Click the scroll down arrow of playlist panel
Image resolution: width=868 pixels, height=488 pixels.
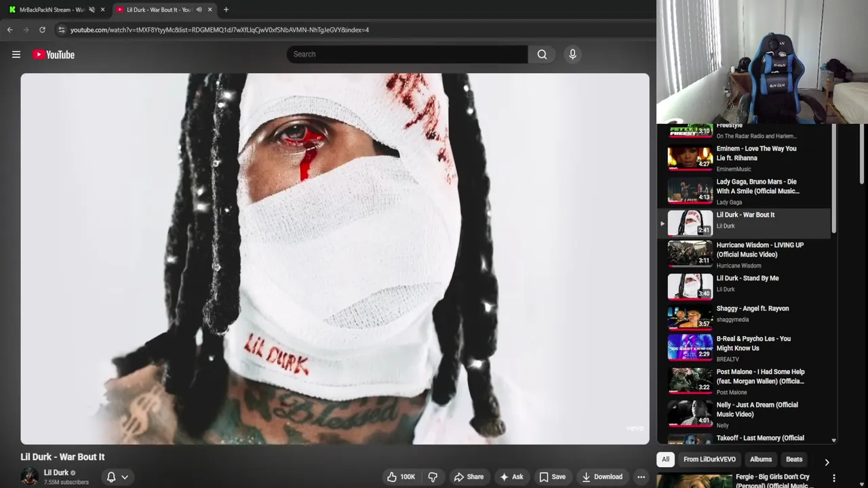pyautogui.click(x=833, y=441)
